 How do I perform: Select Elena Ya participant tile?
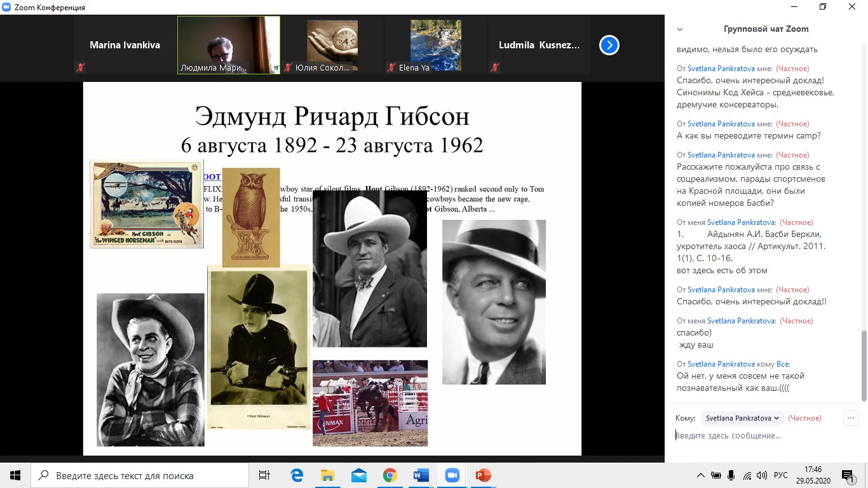(x=435, y=45)
